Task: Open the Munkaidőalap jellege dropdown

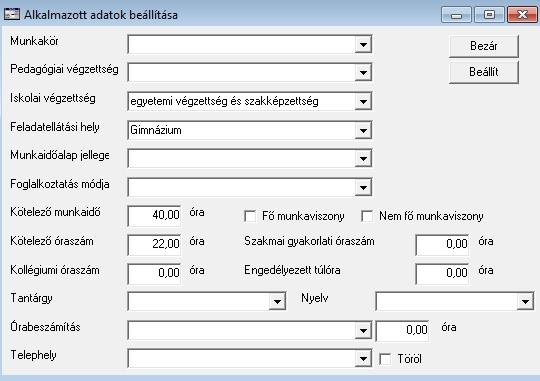Action: click(363, 159)
